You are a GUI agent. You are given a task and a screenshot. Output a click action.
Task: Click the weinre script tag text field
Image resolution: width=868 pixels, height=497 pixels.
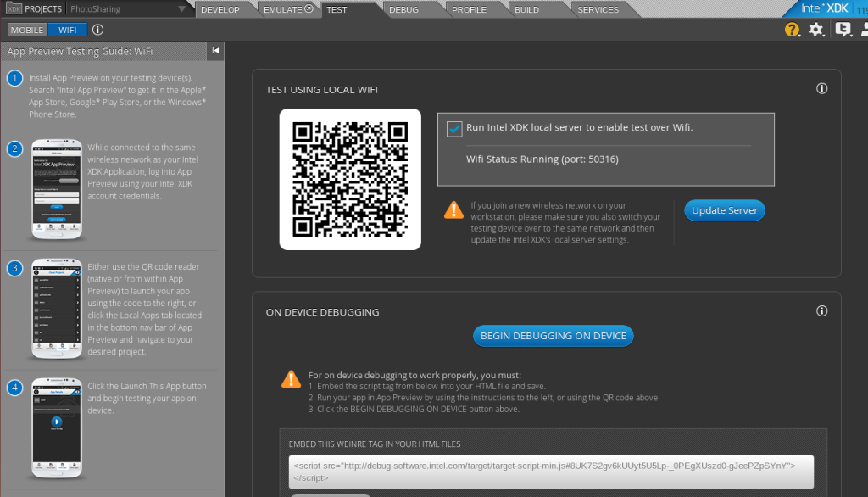click(550, 471)
